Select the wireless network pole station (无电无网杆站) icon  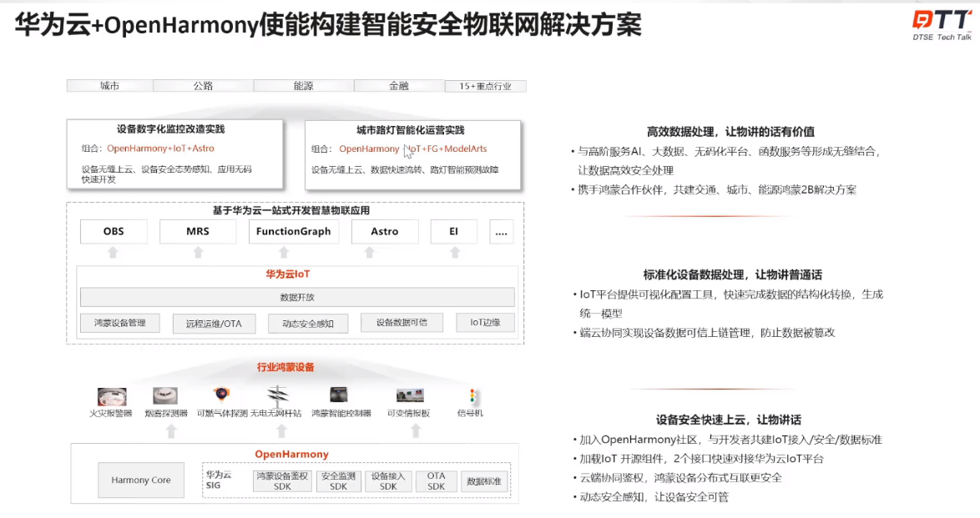point(277,395)
